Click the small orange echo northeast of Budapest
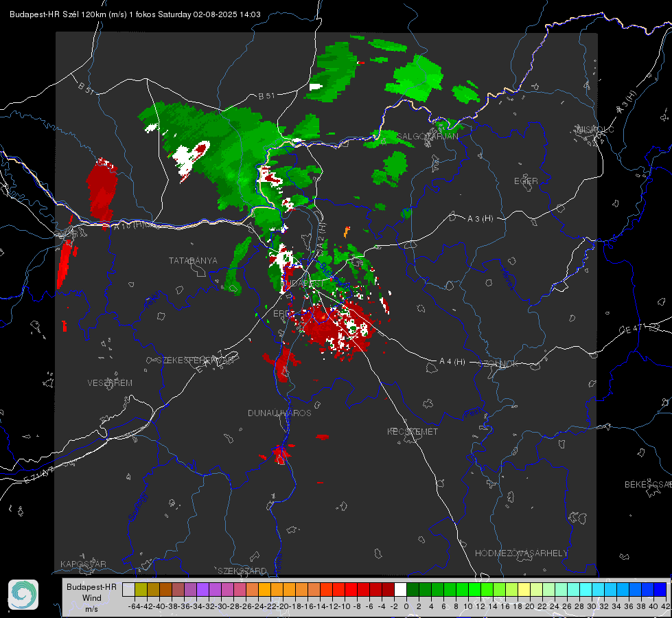672x618 pixels. pyautogui.click(x=347, y=232)
